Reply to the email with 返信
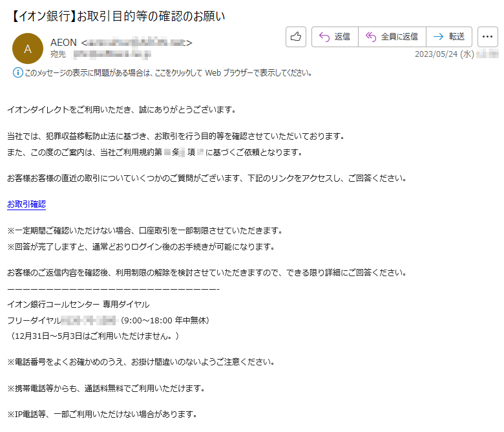This screenshot has height=432, width=504. pos(335,37)
